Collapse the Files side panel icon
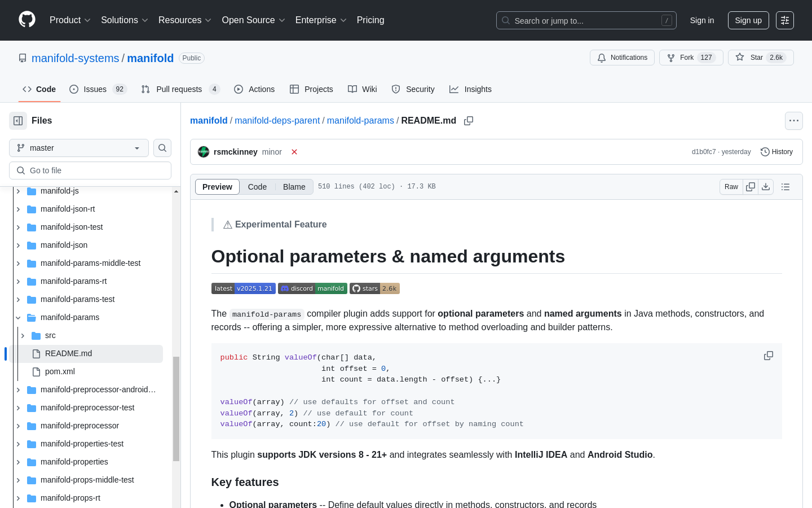 (x=18, y=121)
